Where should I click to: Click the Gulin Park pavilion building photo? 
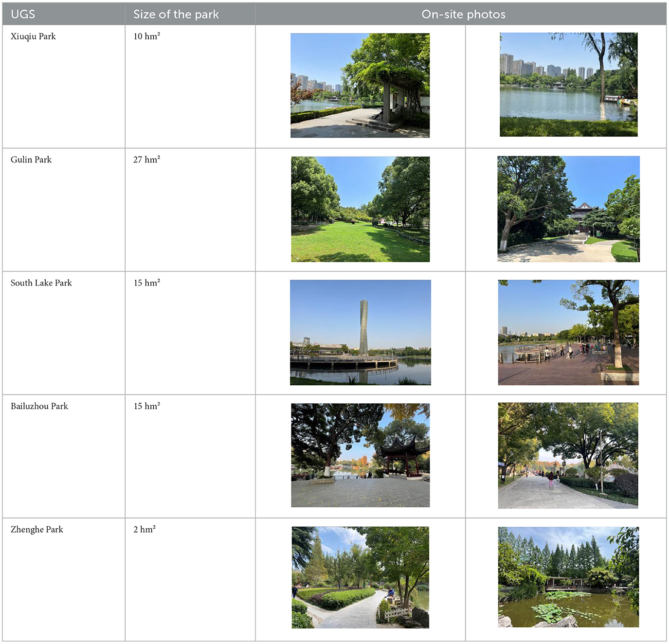568,209
